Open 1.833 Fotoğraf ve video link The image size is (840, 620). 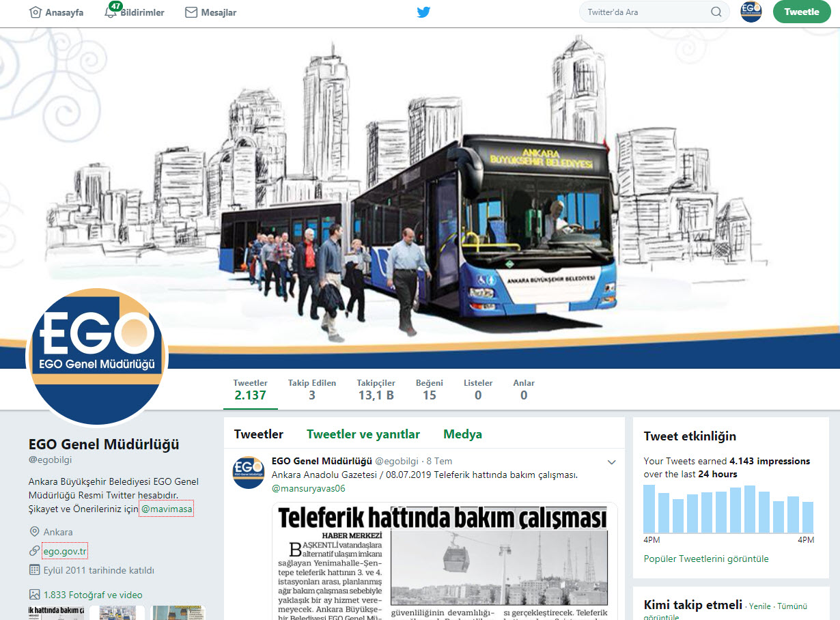point(93,595)
